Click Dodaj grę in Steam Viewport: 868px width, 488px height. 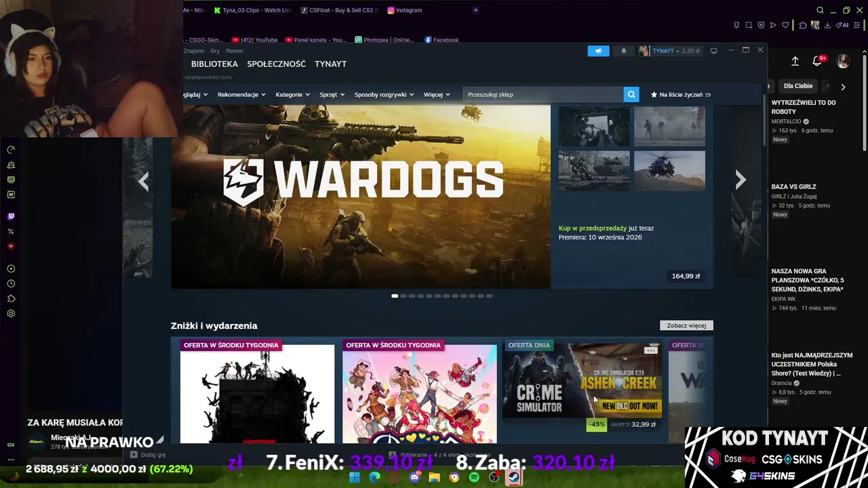pyautogui.click(x=148, y=455)
